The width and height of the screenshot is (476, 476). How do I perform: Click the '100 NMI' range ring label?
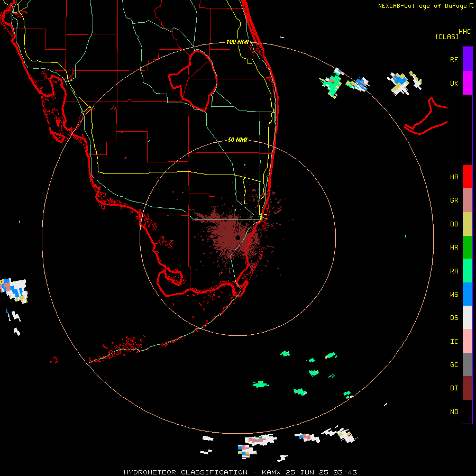point(237,42)
